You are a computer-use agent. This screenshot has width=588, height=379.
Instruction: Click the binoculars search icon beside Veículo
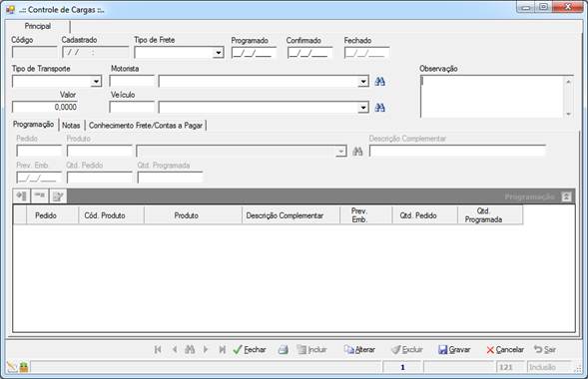380,108
